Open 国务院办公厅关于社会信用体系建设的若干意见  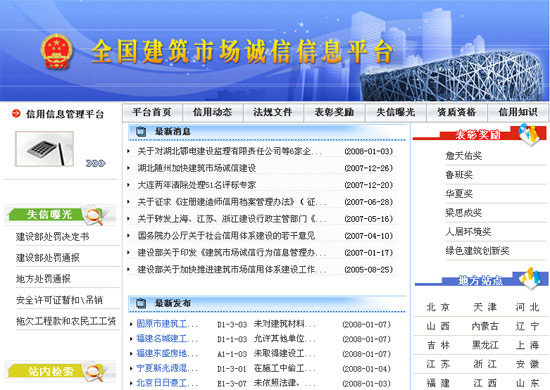(x=226, y=236)
